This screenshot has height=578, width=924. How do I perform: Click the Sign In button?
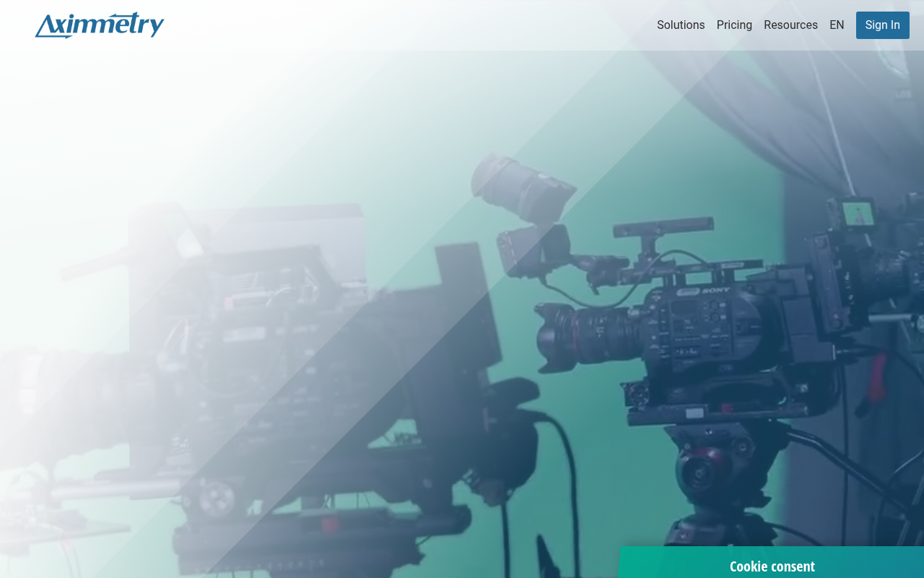tap(882, 25)
